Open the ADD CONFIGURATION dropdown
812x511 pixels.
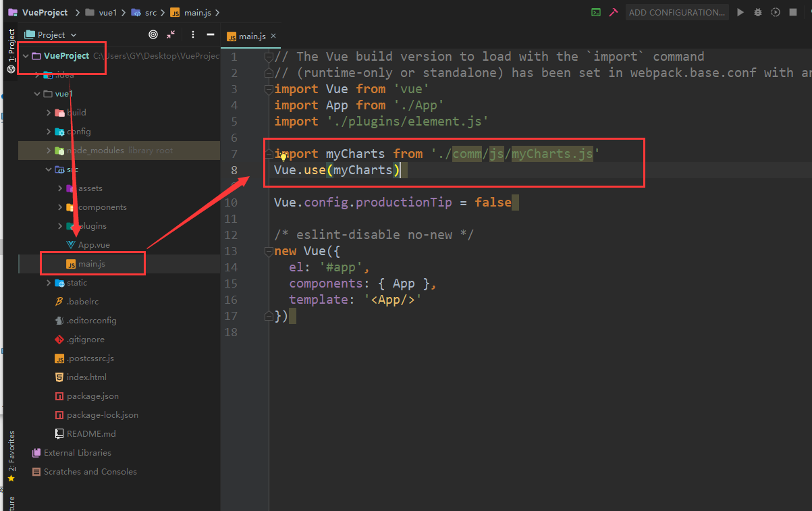677,12
